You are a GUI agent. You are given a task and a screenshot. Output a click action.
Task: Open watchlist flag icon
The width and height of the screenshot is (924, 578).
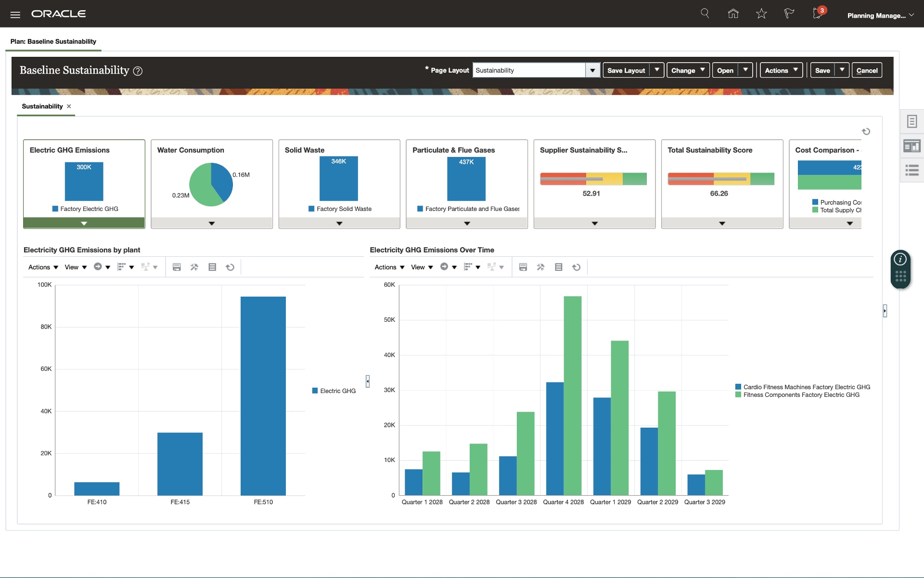[x=789, y=13]
